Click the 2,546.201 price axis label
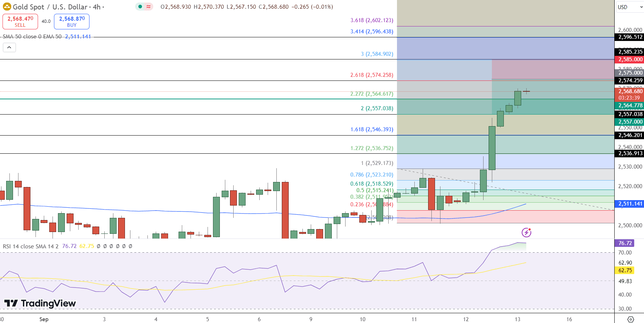 click(630, 135)
